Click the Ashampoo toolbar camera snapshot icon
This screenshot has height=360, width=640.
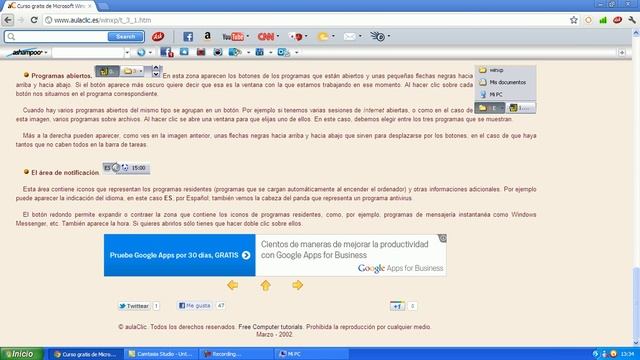pos(218,52)
